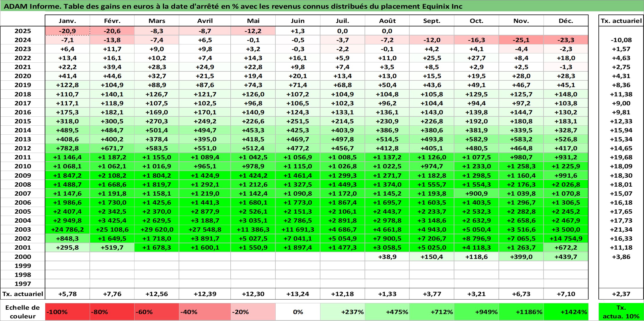The height and width of the screenshot is (321, 644).
Task: Click the +237% pale green scale swatch
Action: point(342,312)
